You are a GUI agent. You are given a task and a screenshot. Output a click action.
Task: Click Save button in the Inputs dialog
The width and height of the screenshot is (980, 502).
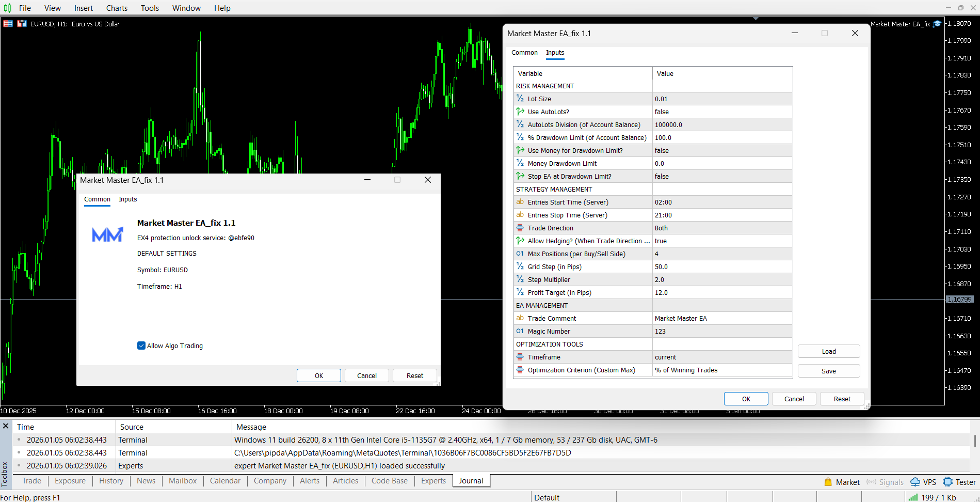[828, 371]
